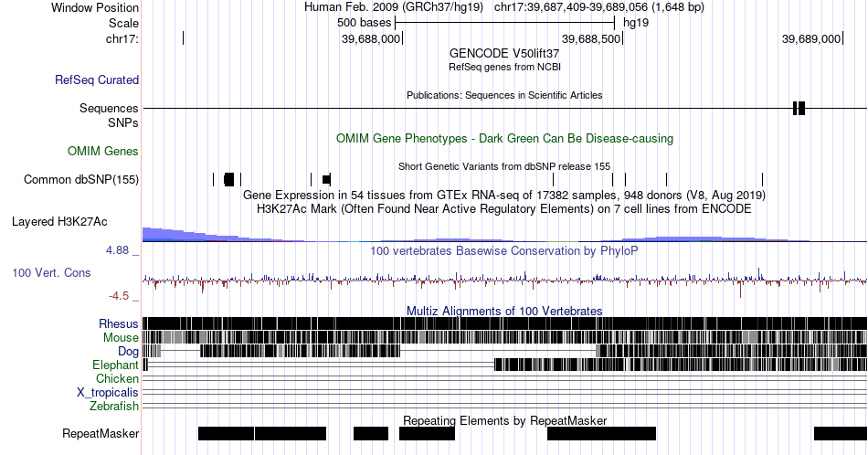Select the Common dbSNP(155) track label
The height and width of the screenshot is (455, 868).
[81, 179]
